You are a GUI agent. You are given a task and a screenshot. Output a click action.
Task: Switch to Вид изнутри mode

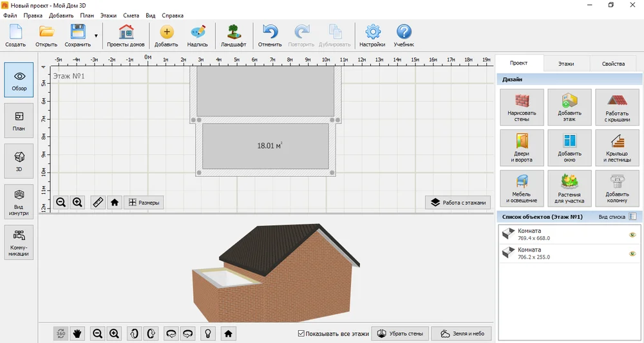coord(19,201)
